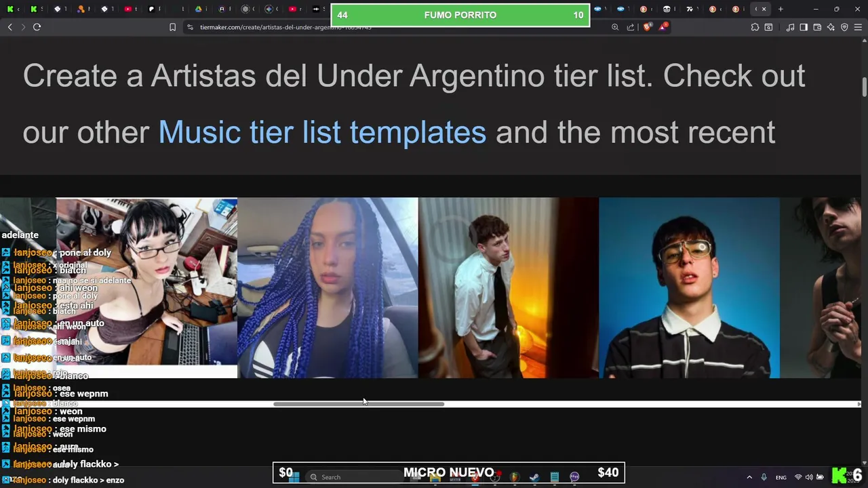Screen dimensions: 868x488
Task: Open FL Studio from the taskbar
Action: pos(515,477)
